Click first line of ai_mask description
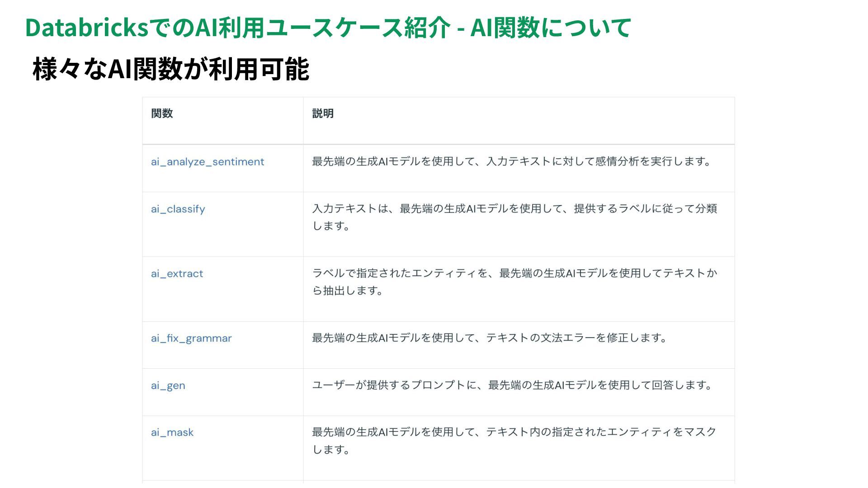This screenshot has width=868, height=488. coord(514,432)
